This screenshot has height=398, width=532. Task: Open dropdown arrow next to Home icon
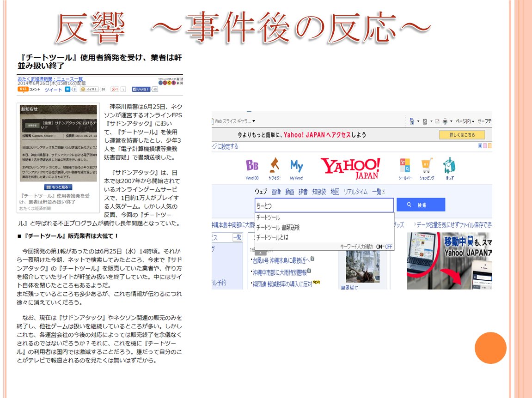coord(418,121)
